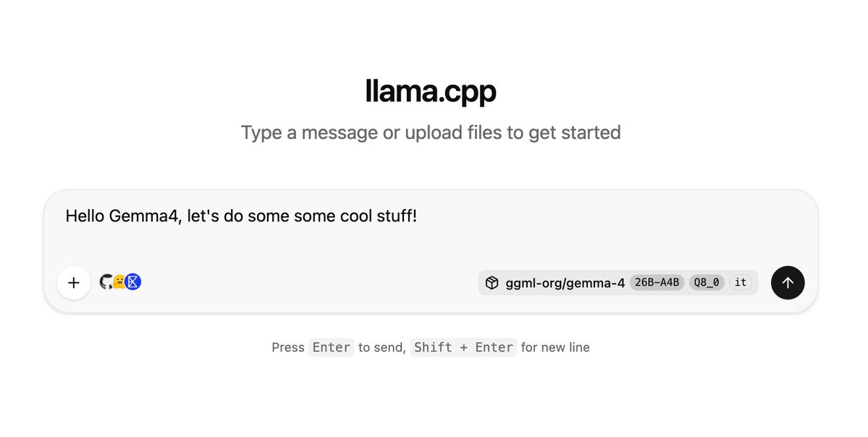Click the word "stuff!" in the message

click(396, 216)
